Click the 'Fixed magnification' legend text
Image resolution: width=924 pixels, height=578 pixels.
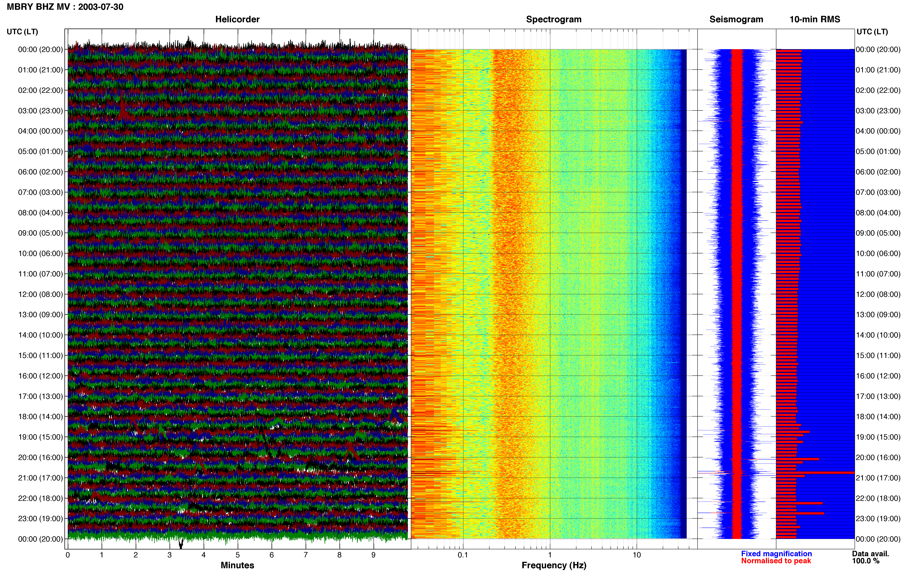(x=777, y=554)
